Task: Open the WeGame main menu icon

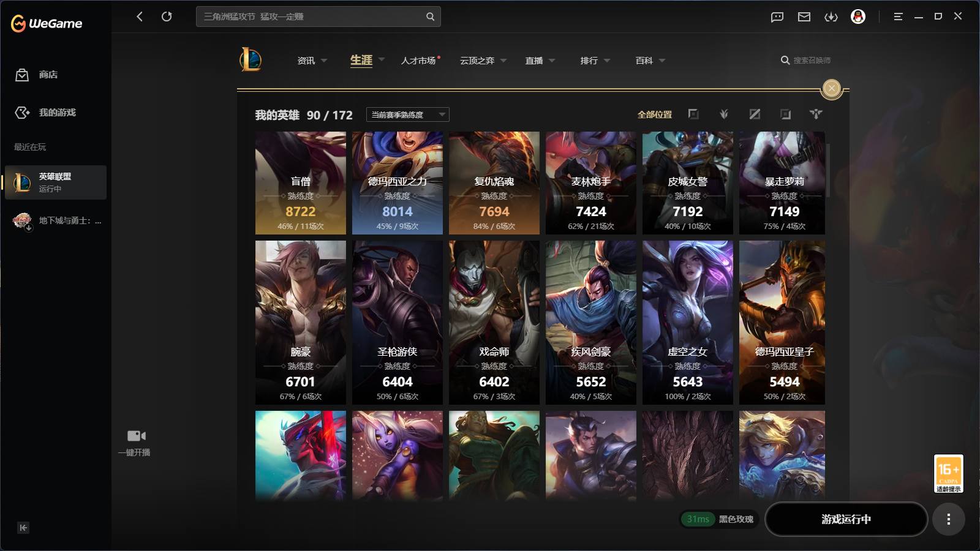Action: (x=898, y=17)
